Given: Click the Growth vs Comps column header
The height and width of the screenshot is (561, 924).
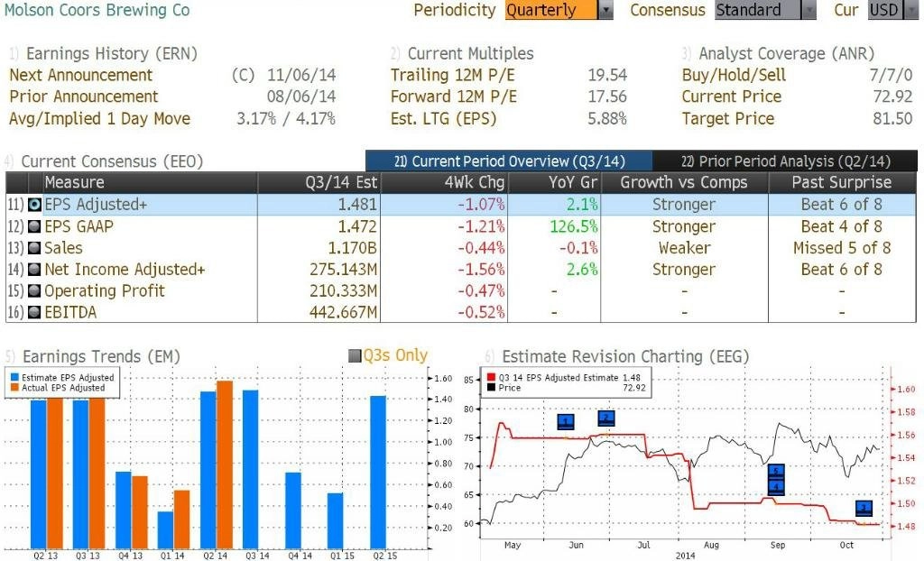Looking at the screenshot, I should [684, 183].
